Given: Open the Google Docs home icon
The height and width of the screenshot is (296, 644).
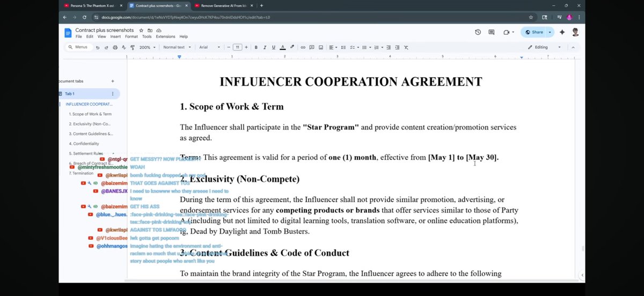Looking at the screenshot, I should 68,33.
